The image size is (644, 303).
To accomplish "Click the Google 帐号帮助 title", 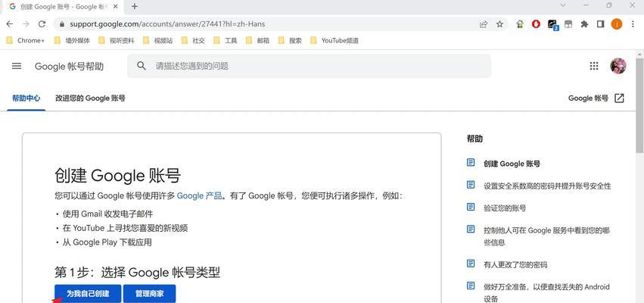I will click(x=69, y=66).
